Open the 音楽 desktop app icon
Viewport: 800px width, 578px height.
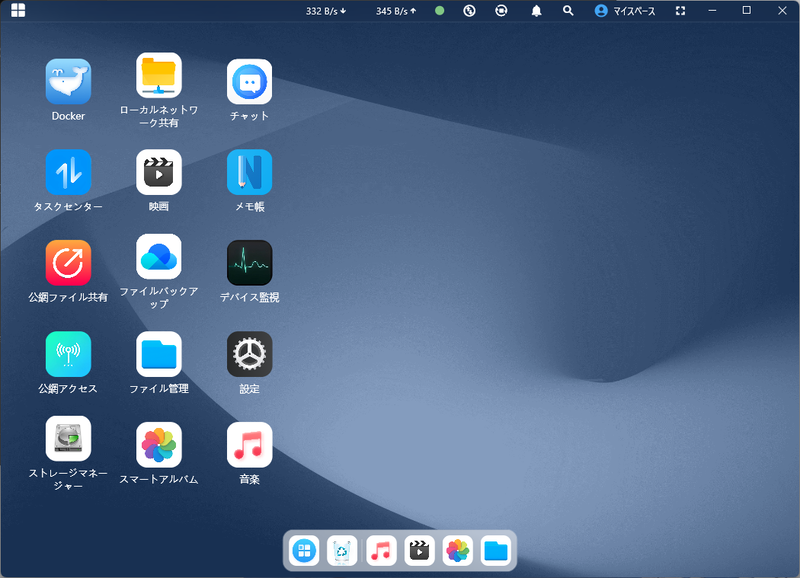(249, 445)
